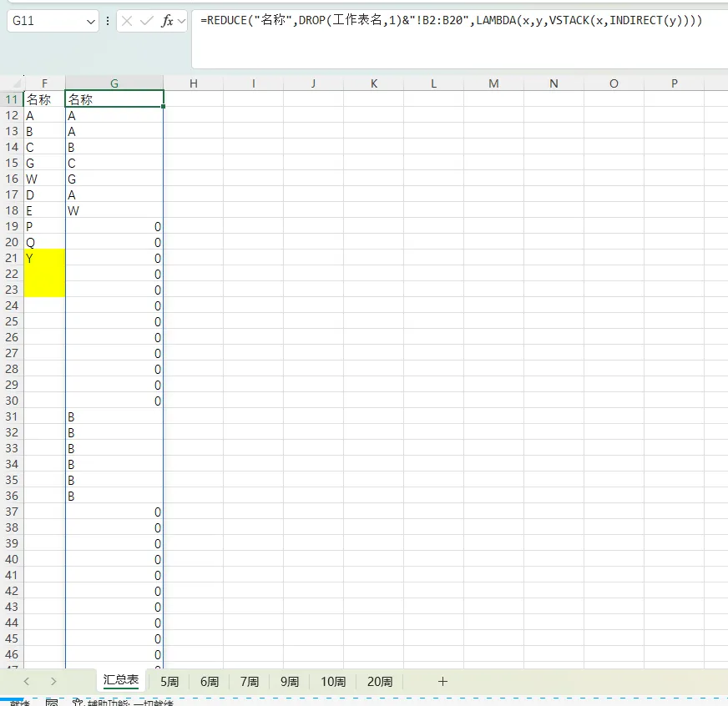
Task: Select cell G18 containing W
Action: coord(114,210)
